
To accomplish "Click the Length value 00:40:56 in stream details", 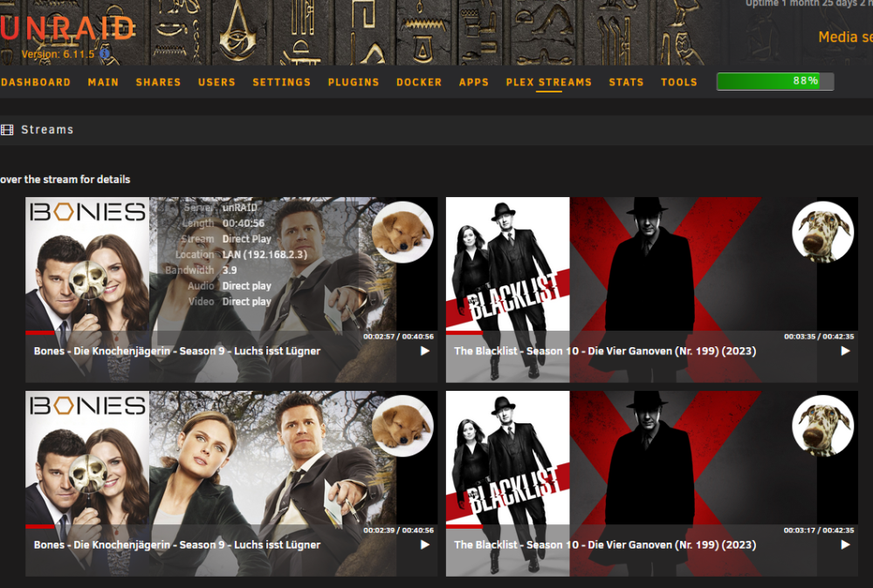I will [244, 223].
